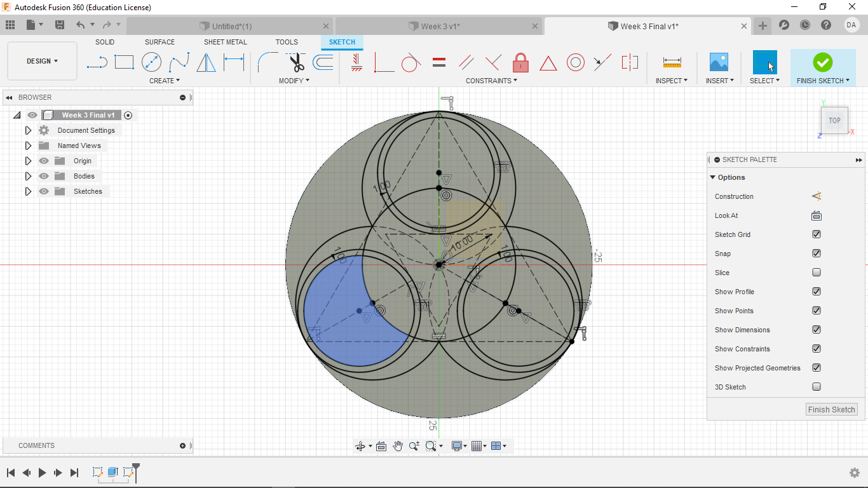Click the Finish Sketch palette button
The height and width of the screenshot is (488, 868).
click(831, 409)
